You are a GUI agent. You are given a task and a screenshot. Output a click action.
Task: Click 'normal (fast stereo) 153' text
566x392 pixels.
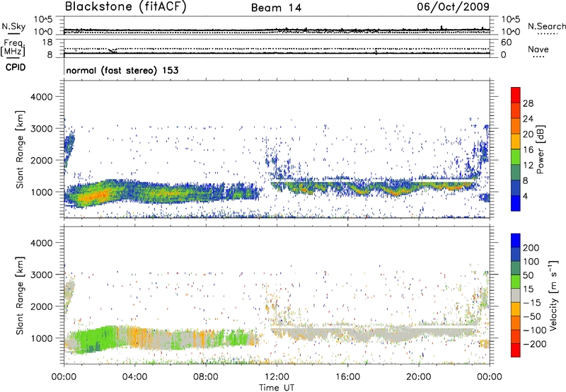click(x=122, y=70)
